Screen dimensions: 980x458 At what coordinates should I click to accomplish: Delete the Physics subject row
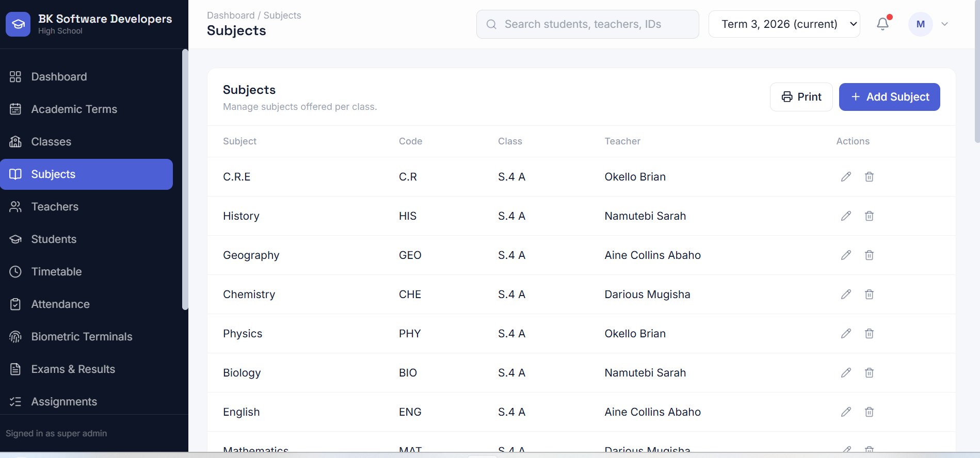(x=870, y=334)
